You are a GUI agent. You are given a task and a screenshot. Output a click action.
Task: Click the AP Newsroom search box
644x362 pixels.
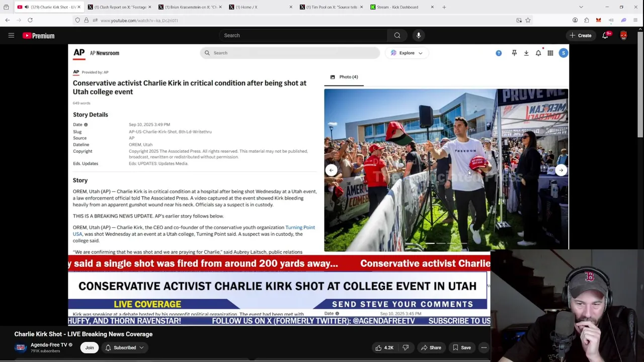(290, 53)
